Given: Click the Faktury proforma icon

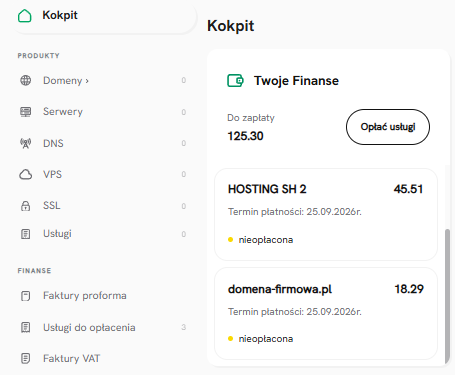Looking at the screenshot, I should (26, 296).
